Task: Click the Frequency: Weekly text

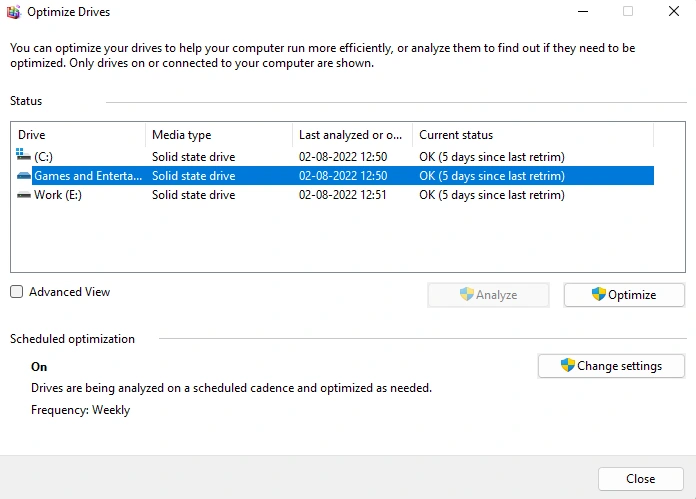Action: point(80,410)
